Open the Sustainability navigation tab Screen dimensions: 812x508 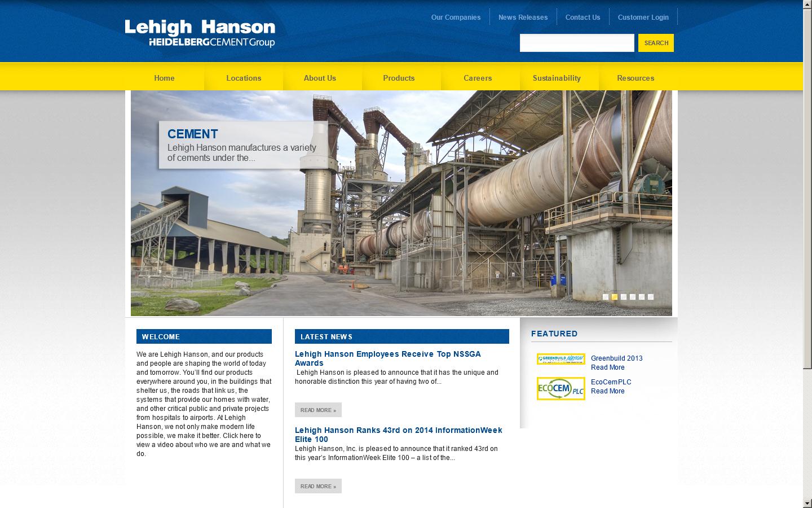point(557,78)
